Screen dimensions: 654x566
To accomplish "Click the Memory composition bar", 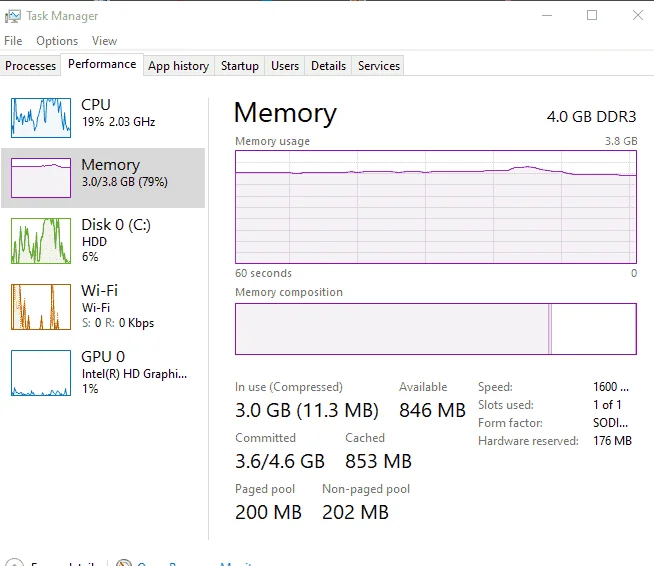I will coord(436,329).
